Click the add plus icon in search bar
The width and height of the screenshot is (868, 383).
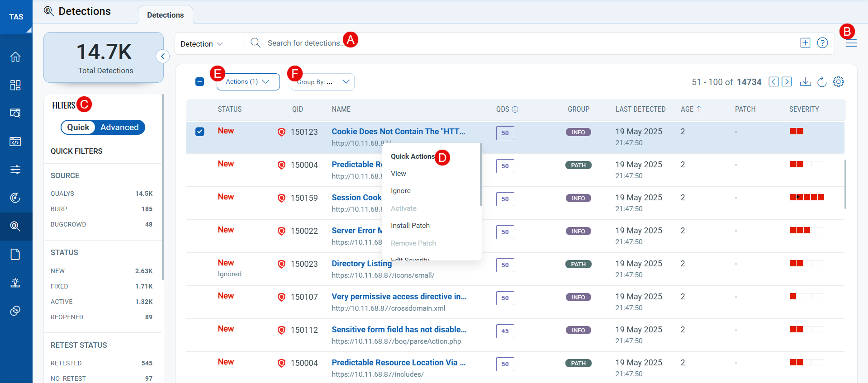coord(805,43)
